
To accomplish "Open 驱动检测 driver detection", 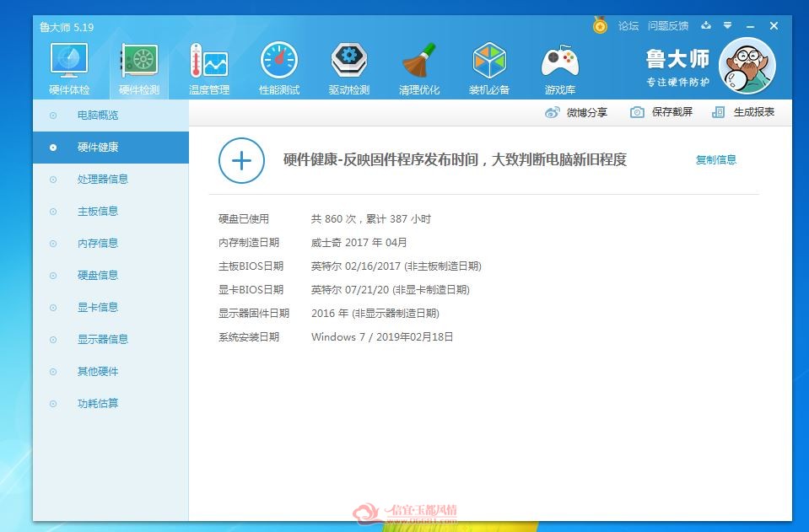I will (349, 69).
